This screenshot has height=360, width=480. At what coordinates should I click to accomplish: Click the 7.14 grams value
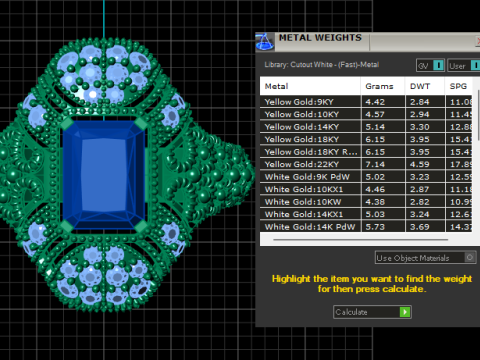375,164
